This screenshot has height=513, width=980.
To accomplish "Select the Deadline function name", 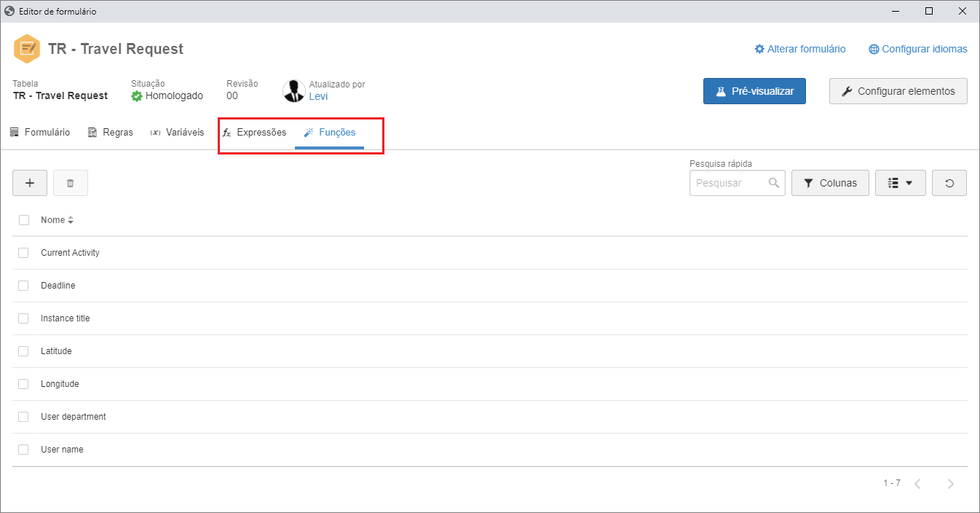I will pyautogui.click(x=58, y=286).
